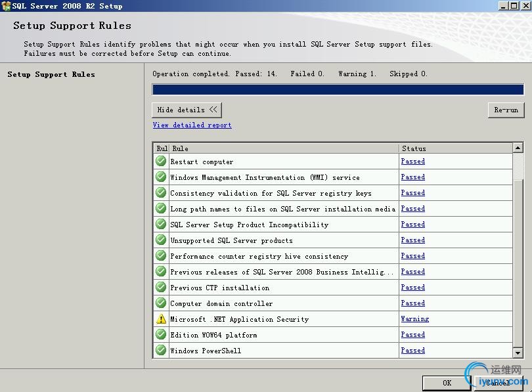Select the Restart computer rule text
The width and height of the screenshot is (532, 392).
[202, 162]
